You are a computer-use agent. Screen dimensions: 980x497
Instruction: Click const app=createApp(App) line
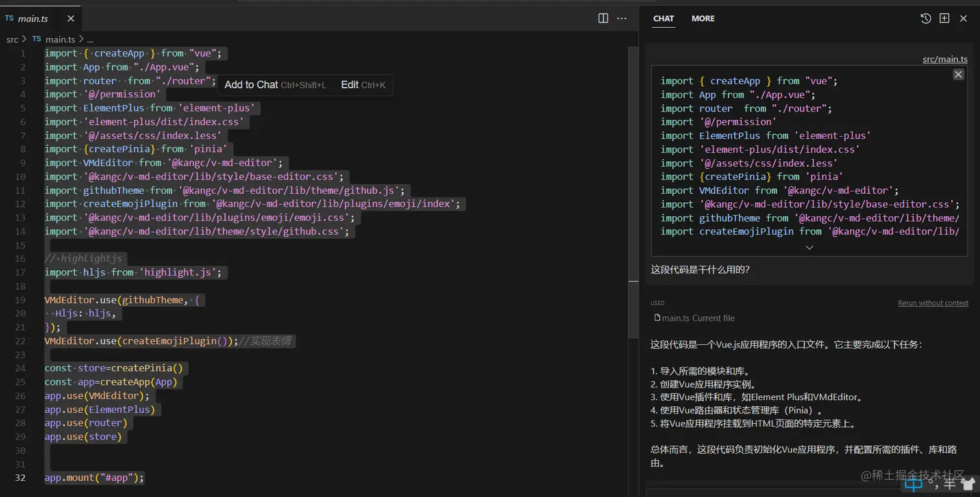click(111, 382)
